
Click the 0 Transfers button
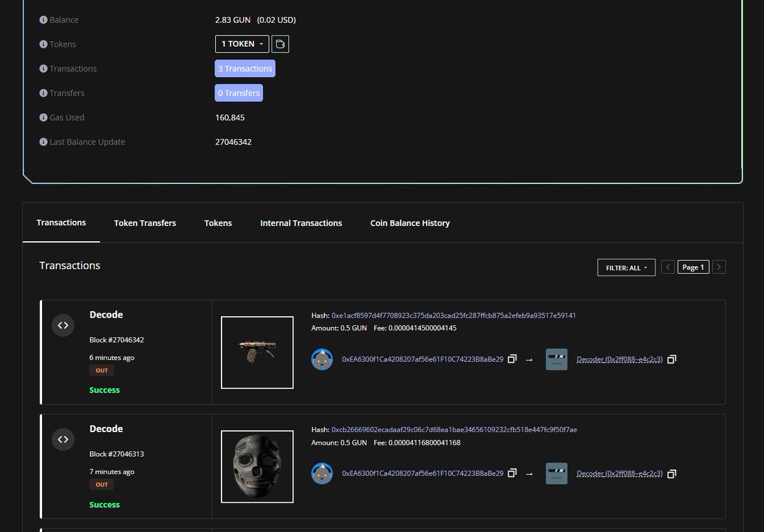pyautogui.click(x=239, y=93)
